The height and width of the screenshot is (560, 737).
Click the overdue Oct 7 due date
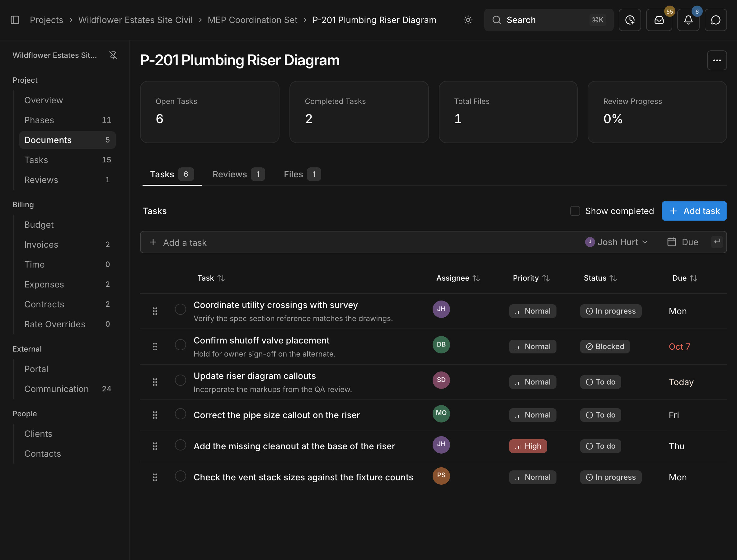tap(679, 347)
